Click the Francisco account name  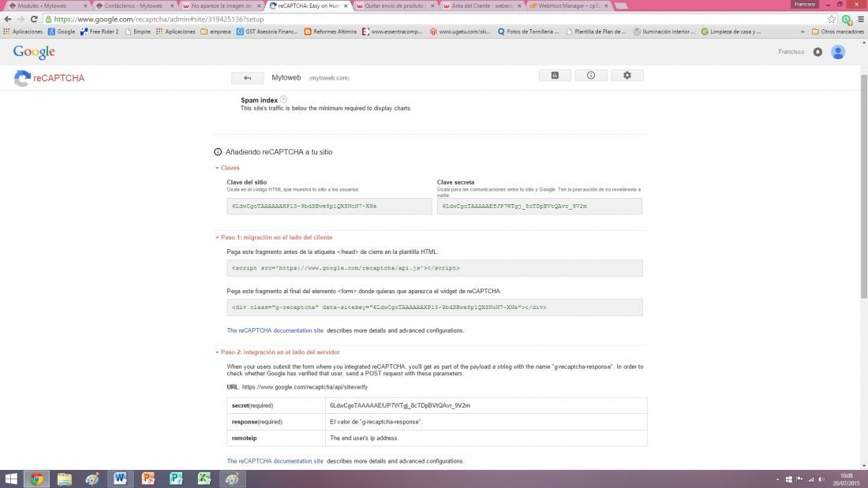coord(791,51)
